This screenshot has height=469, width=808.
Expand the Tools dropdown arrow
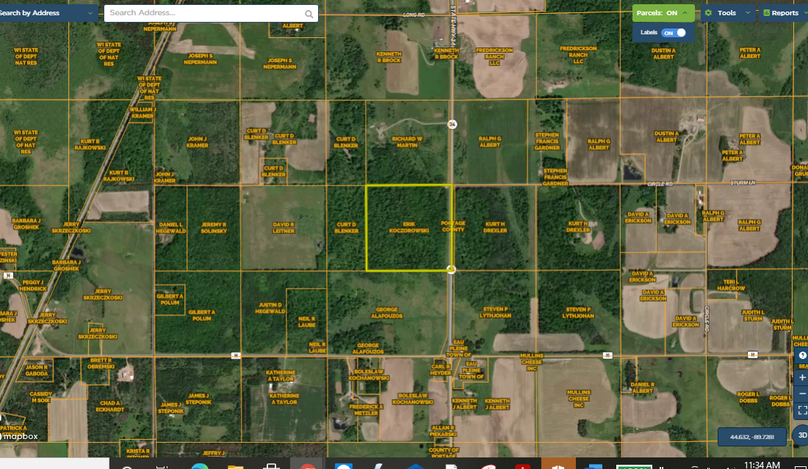coord(747,13)
